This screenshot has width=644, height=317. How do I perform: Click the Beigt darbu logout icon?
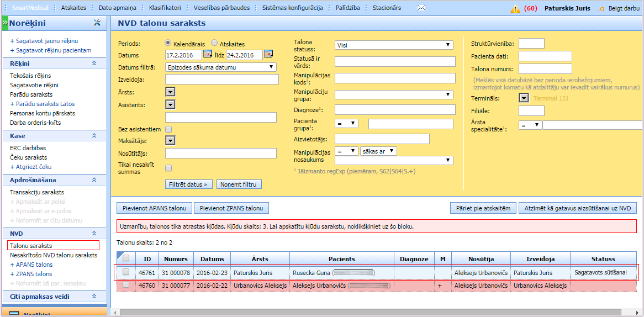[600, 9]
